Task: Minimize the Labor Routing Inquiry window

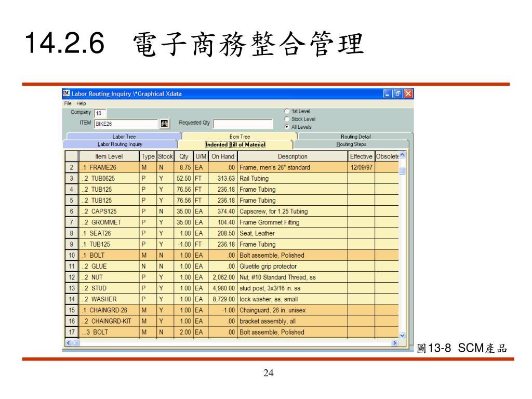Action: [x=388, y=94]
